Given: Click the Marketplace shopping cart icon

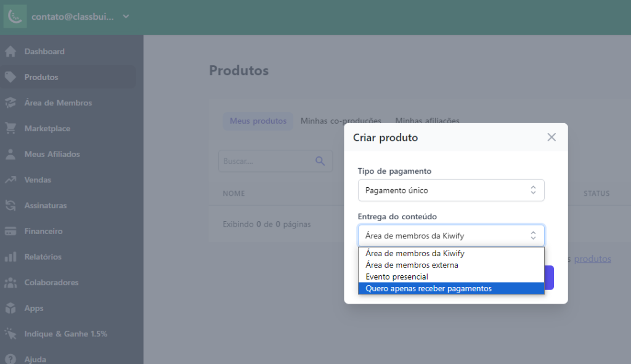Looking at the screenshot, I should (x=10, y=128).
